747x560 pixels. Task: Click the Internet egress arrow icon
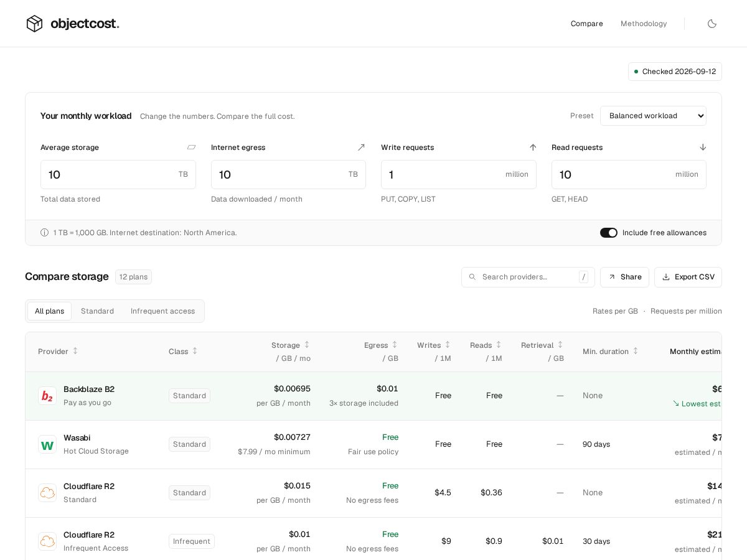[x=361, y=147]
